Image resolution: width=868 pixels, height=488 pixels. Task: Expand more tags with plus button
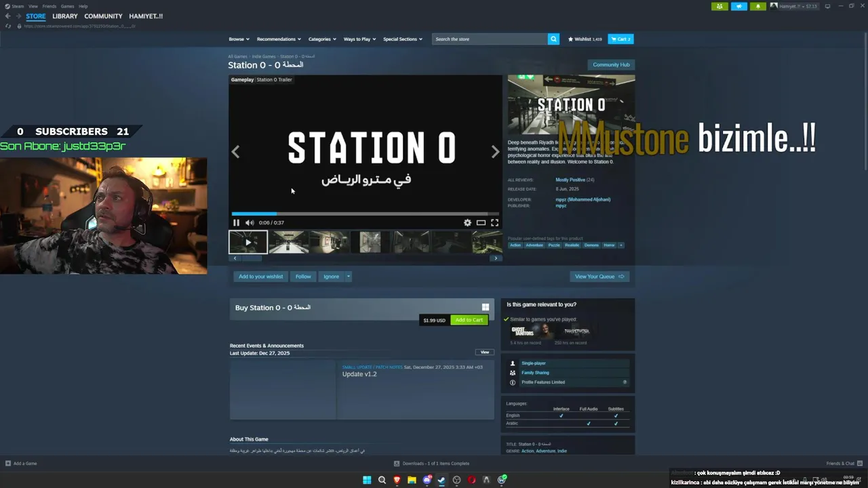620,245
